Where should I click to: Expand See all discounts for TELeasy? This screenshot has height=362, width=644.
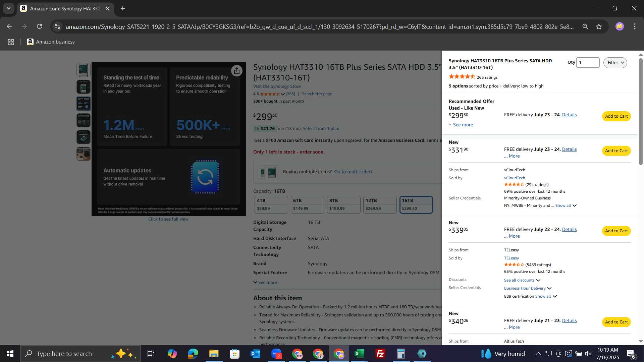[522, 280]
